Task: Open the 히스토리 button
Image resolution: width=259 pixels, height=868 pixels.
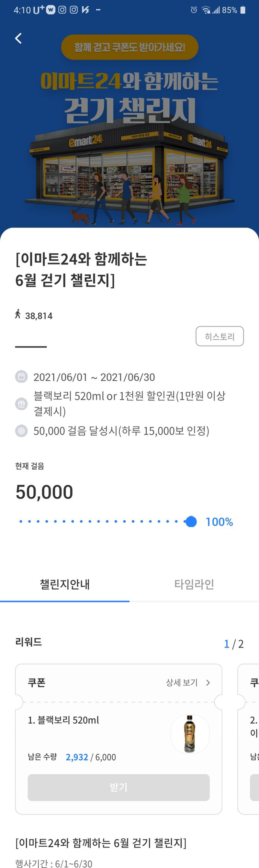Action: pyautogui.click(x=220, y=336)
